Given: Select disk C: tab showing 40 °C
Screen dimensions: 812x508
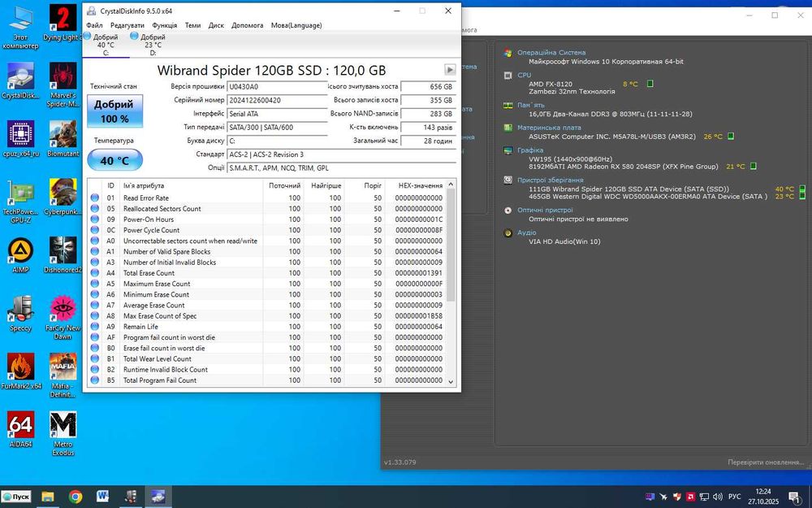Looking at the screenshot, I should pyautogui.click(x=106, y=45).
